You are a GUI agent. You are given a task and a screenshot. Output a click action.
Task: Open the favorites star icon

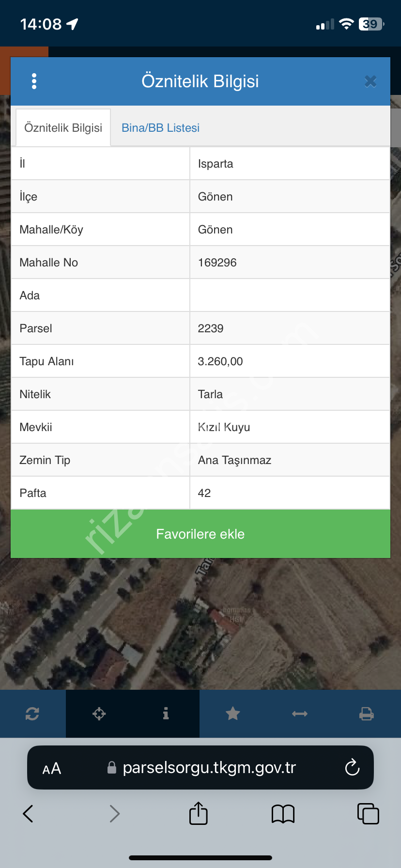click(233, 713)
